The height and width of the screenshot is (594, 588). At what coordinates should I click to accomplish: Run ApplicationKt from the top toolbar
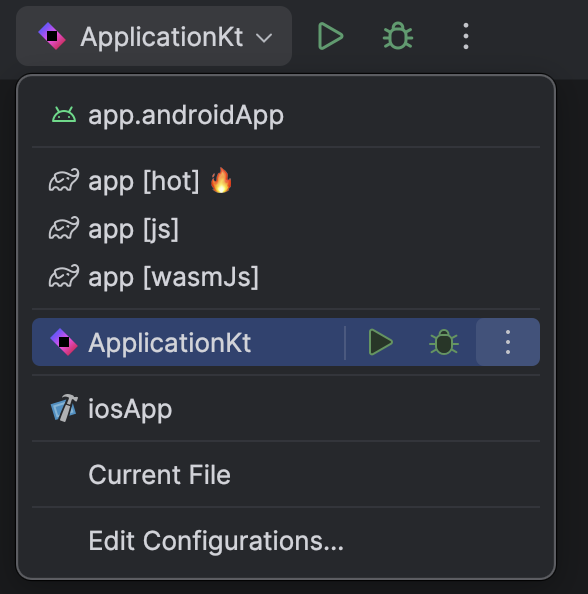330,36
